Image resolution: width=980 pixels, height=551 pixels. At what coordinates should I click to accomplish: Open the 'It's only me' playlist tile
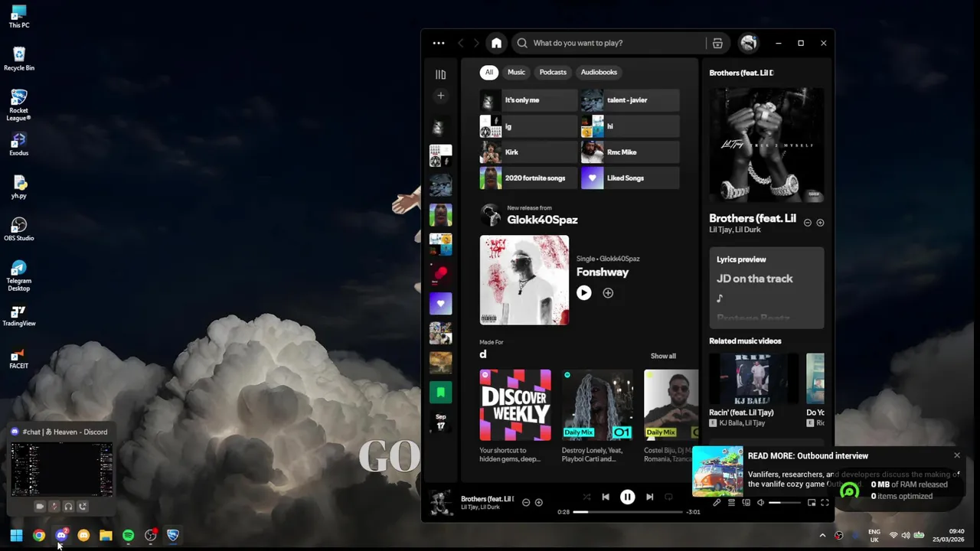(x=528, y=100)
